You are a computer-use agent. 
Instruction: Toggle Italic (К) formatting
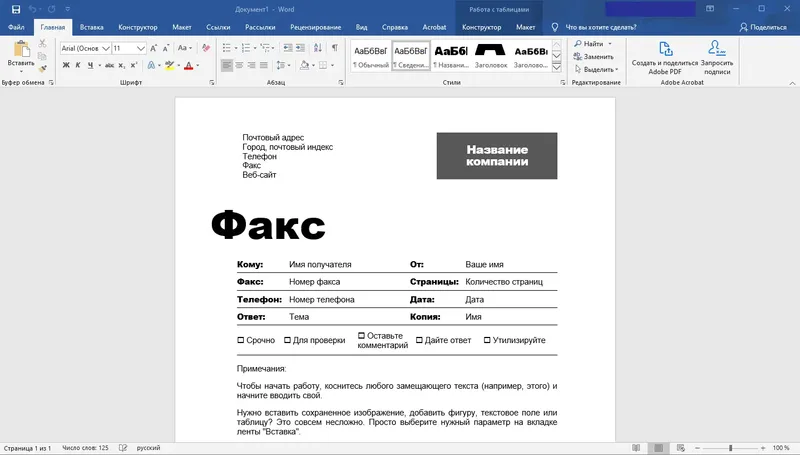(78, 65)
